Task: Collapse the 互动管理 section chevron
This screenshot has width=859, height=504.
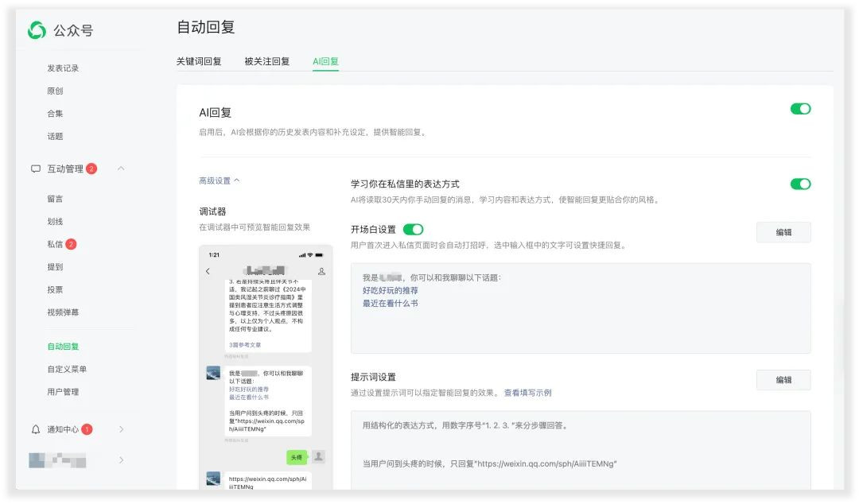Action: pos(121,169)
